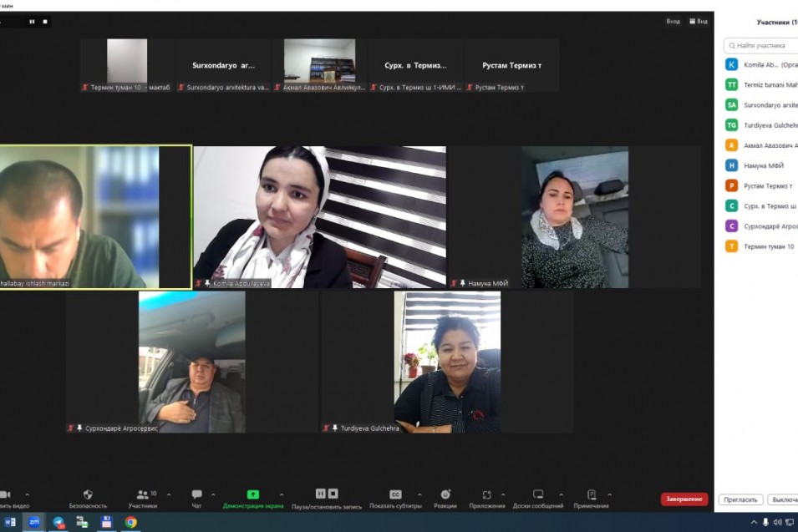End meeting with the red Завершение button

(x=684, y=499)
